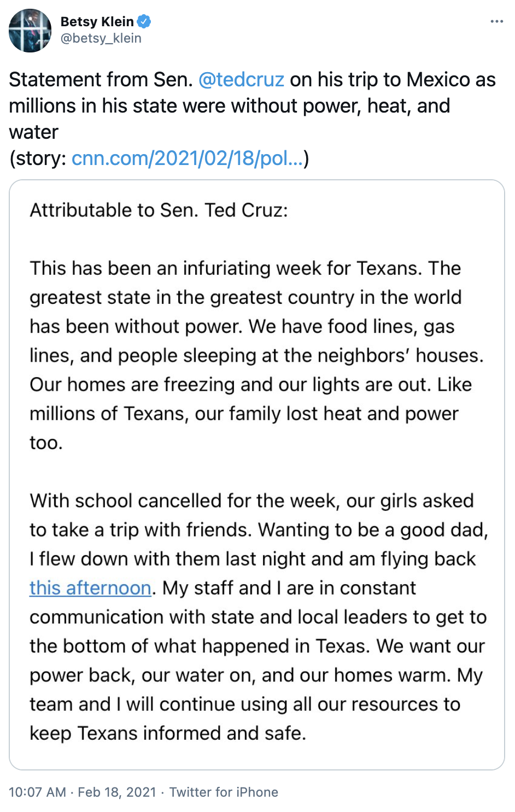
Task: Click the "Statement from Sen." tweet text
Action: click(x=101, y=80)
